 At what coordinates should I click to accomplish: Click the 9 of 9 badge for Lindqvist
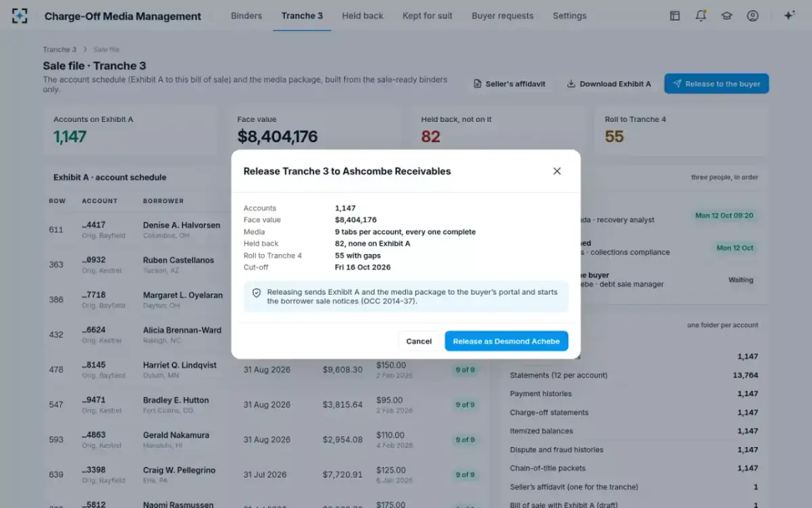pos(465,370)
